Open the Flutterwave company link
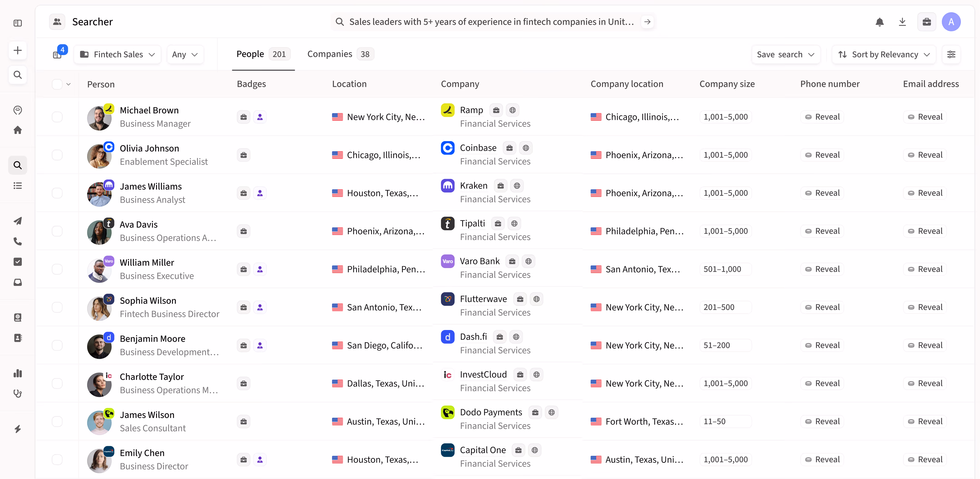Screen dimensions: 980x479 coord(483,299)
